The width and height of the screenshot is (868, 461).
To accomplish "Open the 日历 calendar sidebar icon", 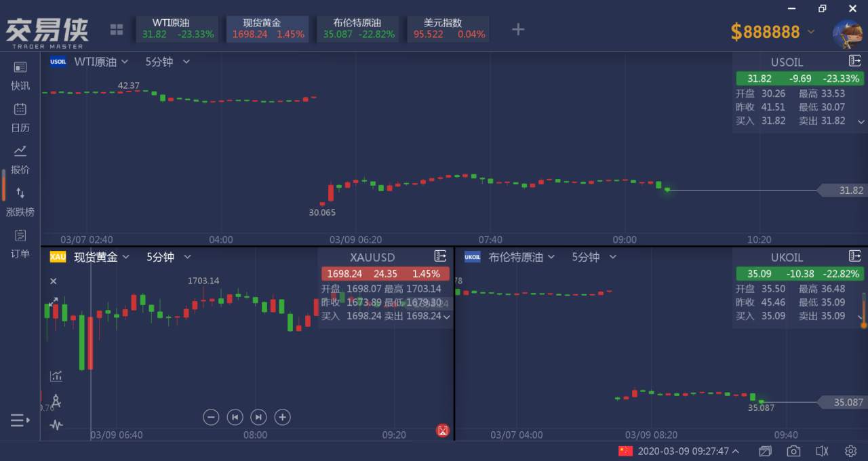I will (x=20, y=108).
